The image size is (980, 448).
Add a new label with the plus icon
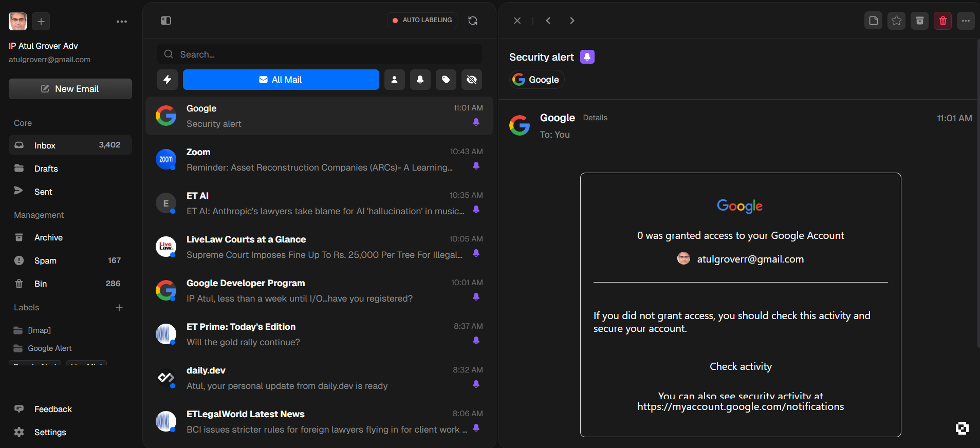119,308
